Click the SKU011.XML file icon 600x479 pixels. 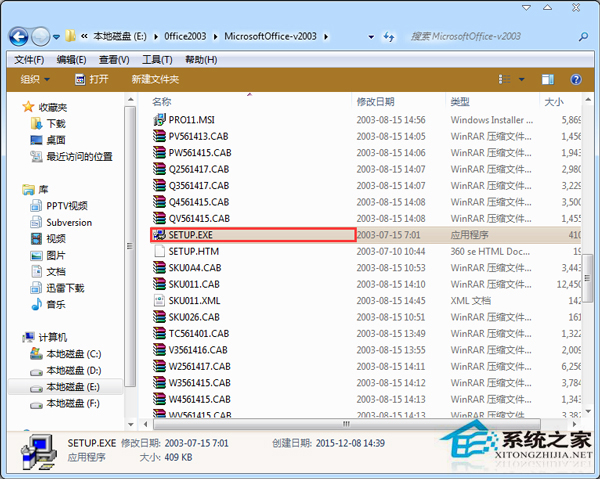tap(159, 300)
